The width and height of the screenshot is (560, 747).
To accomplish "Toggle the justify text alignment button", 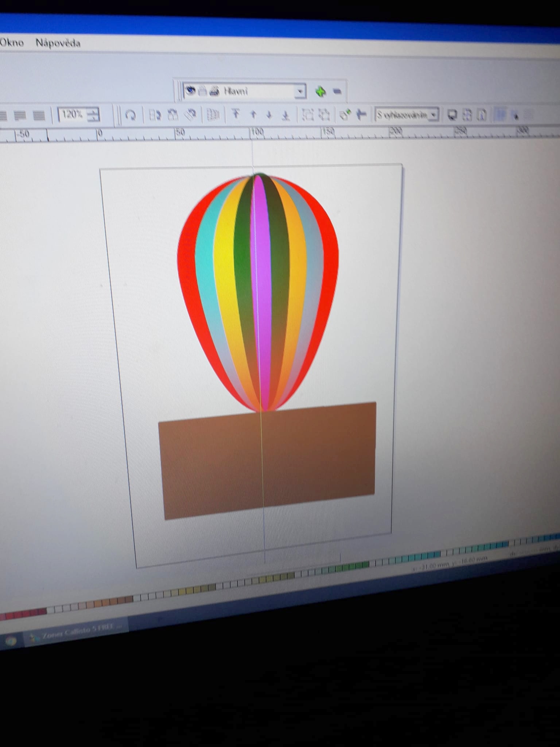I will click(39, 116).
